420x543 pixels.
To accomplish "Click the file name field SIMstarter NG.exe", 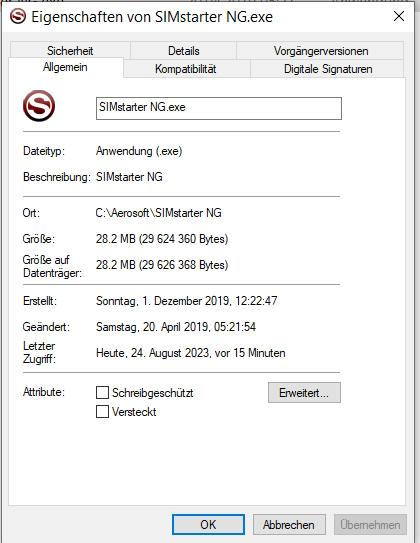I will click(219, 108).
